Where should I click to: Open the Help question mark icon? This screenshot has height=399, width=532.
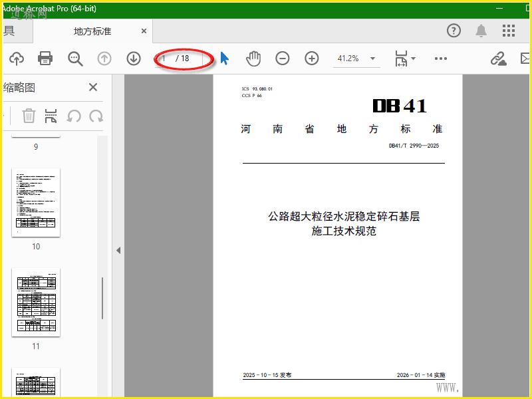point(454,31)
